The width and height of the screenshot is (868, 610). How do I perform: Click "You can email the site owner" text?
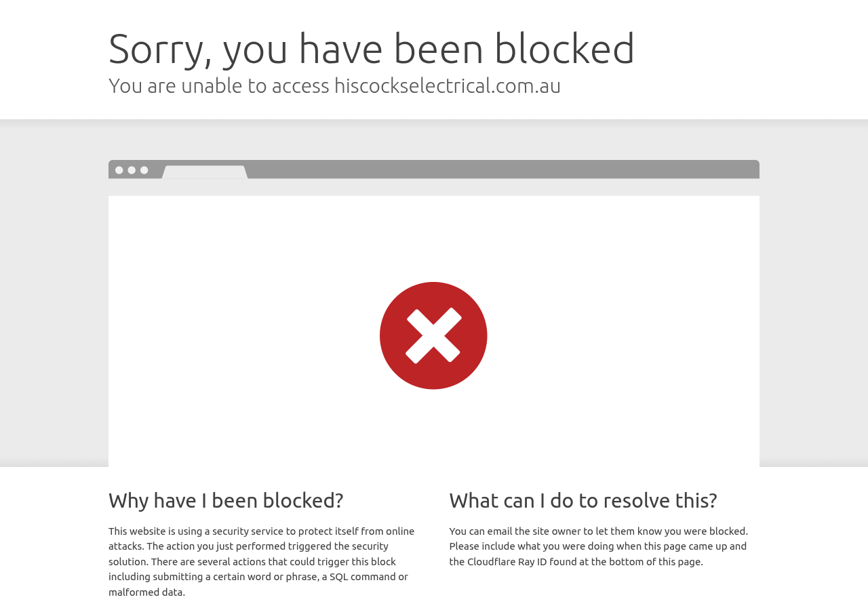pyautogui.click(x=515, y=531)
